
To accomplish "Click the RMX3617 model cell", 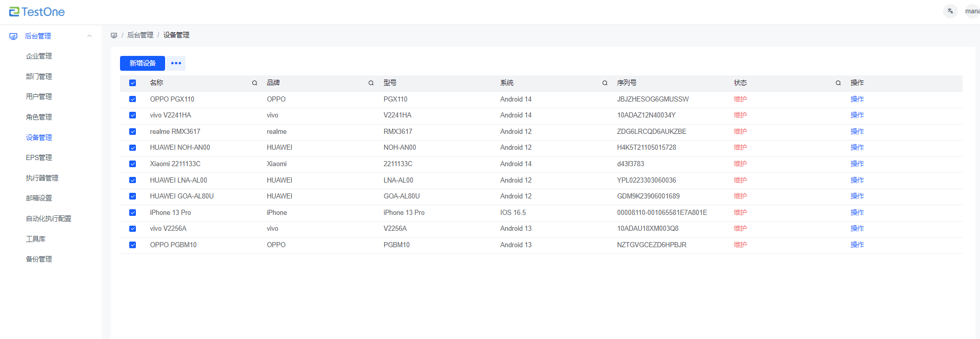I will [398, 131].
